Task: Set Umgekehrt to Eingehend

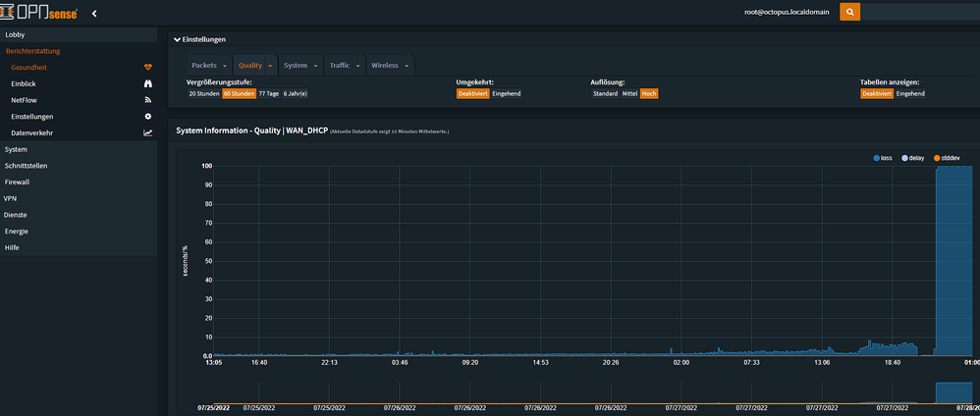Action: pos(507,93)
